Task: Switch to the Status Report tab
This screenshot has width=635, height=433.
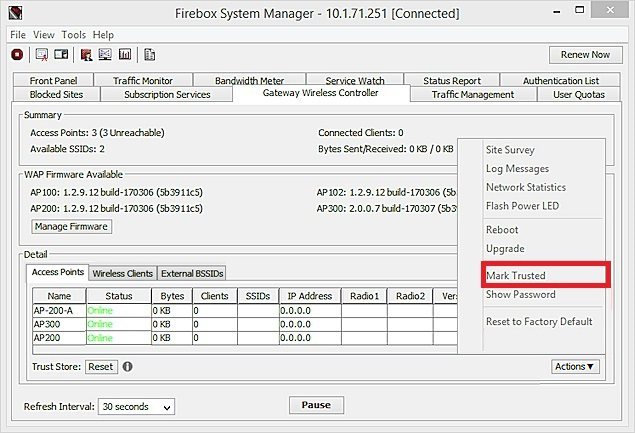Action: coord(452,80)
